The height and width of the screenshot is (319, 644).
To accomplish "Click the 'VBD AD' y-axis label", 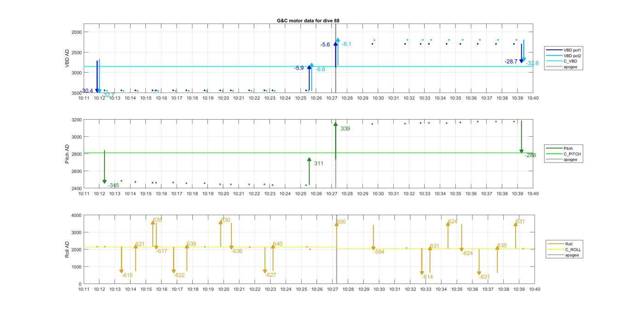I will pos(67,59).
